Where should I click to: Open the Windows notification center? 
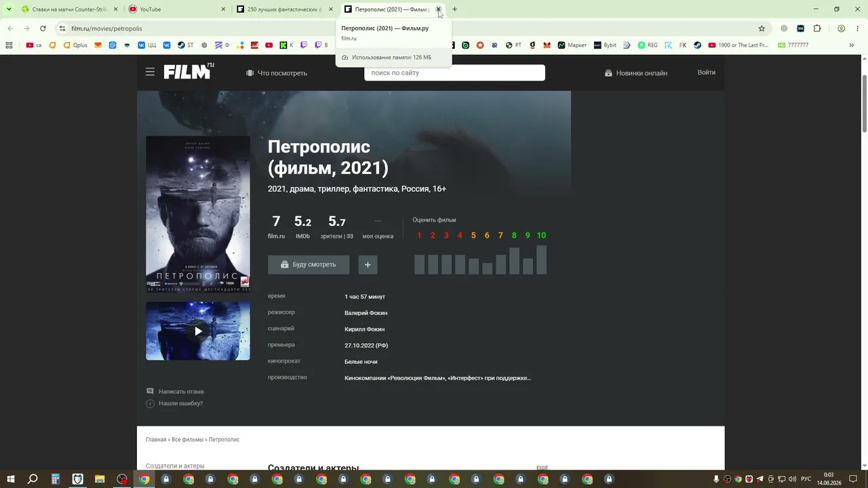[853, 479]
